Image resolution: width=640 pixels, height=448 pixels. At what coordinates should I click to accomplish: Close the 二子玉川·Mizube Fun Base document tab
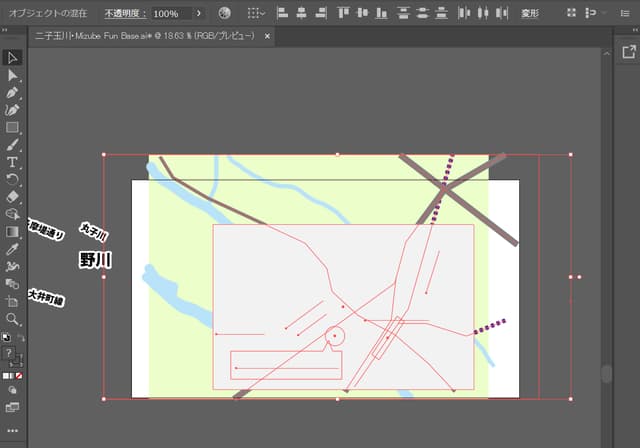(267, 36)
